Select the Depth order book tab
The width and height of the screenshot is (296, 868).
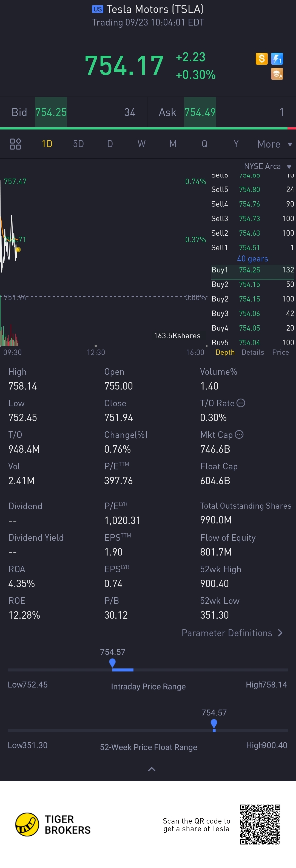tap(225, 352)
